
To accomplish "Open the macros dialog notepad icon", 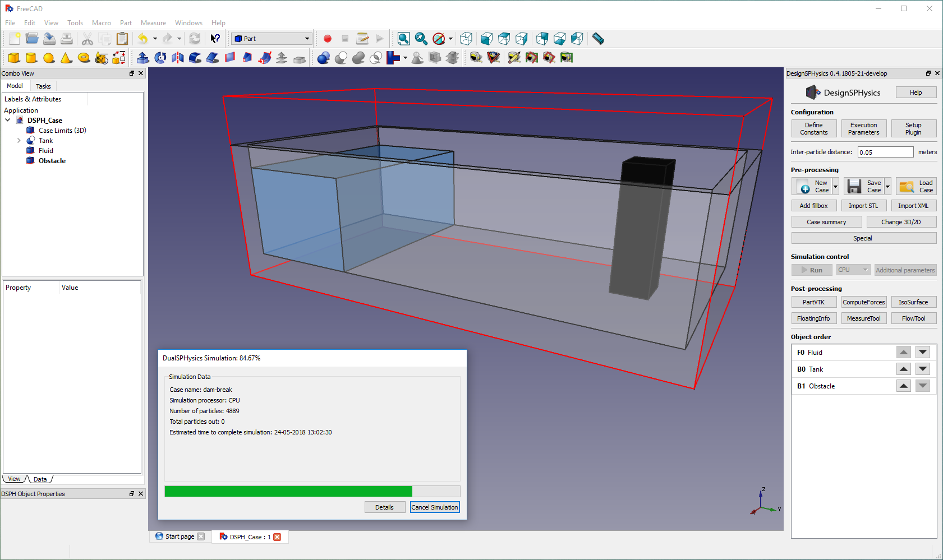I will (362, 39).
